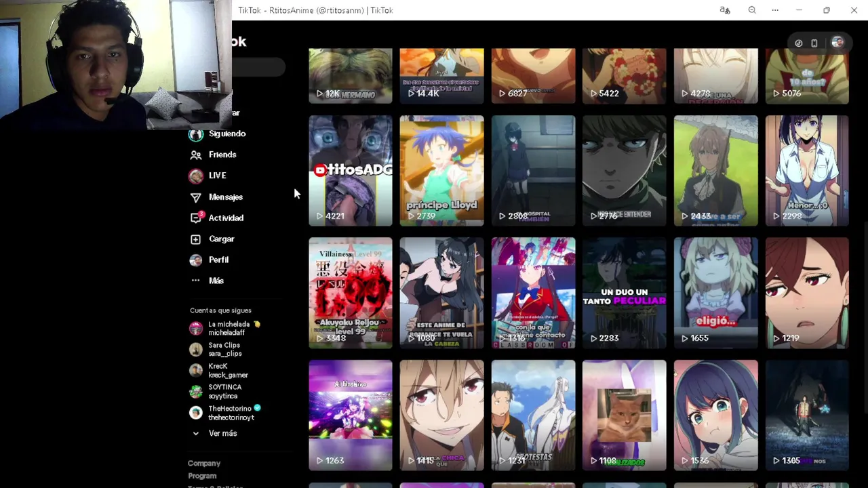Open the video with 14.4K views
868x488 pixels.
click(441, 76)
